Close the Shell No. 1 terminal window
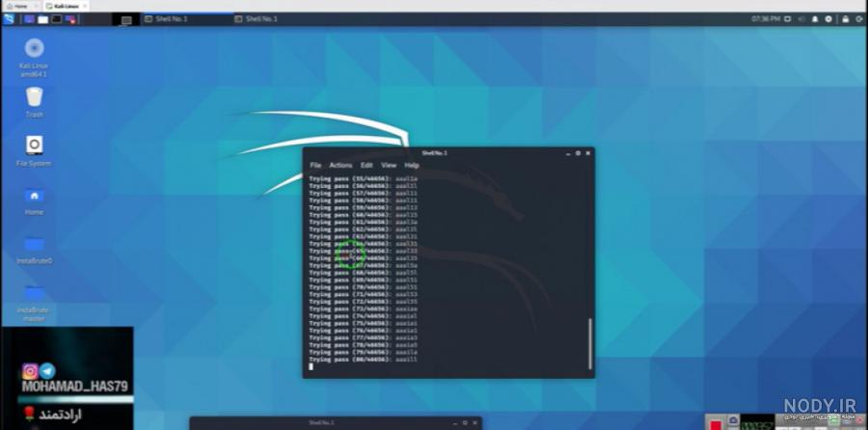The width and height of the screenshot is (868, 430). coord(588,153)
